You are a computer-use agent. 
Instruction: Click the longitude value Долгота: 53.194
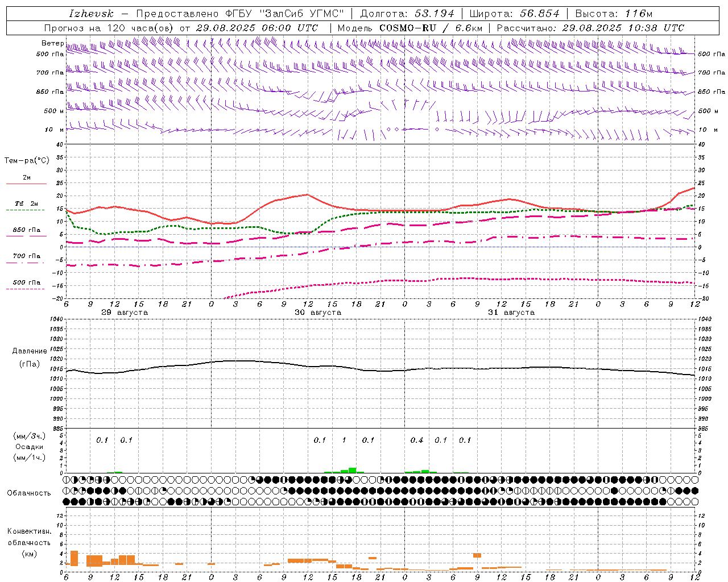407,14
